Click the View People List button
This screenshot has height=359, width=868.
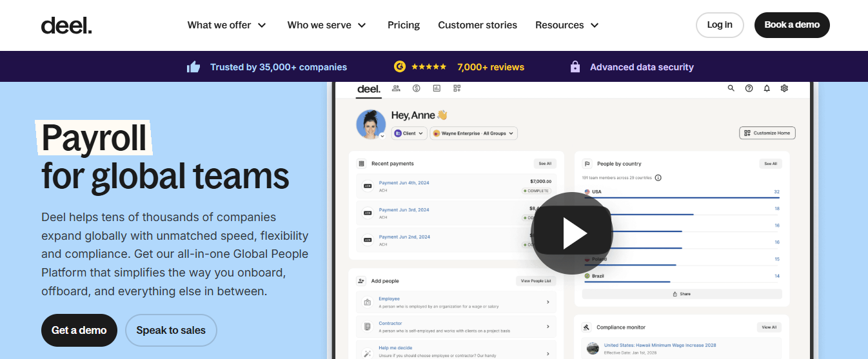(x=537, y=281)
